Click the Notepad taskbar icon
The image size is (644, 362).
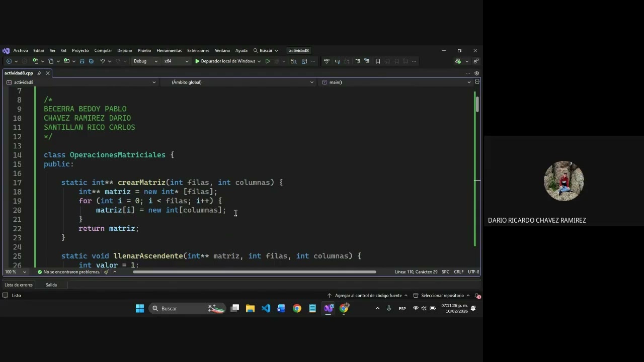[312, 308]
